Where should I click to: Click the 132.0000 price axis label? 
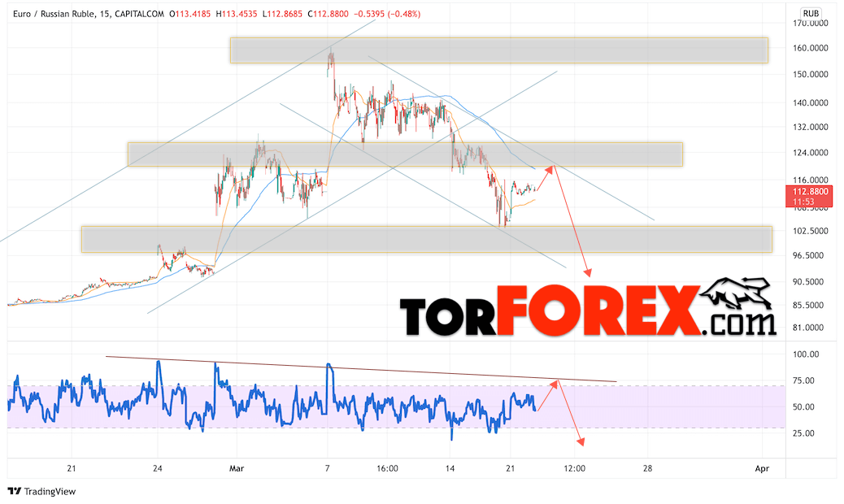coord(810,127)
